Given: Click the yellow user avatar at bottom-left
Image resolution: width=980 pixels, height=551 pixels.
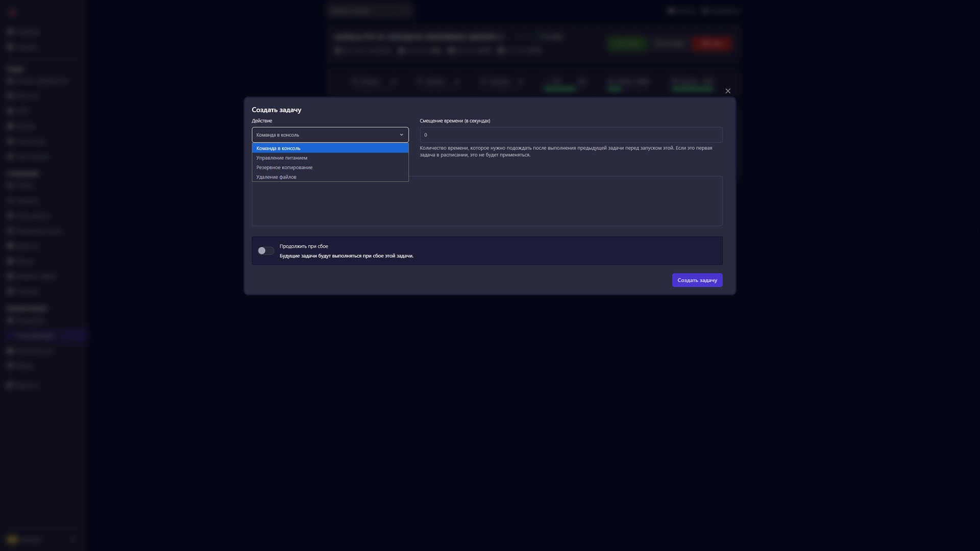Looking at the screenshot, I should [x=12, y=539].
